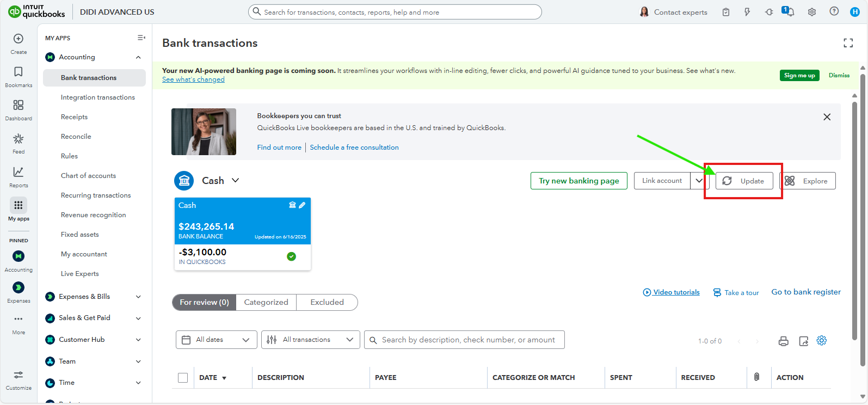
Task: Click Try new banking page button
Action: (x=579, y=181)
